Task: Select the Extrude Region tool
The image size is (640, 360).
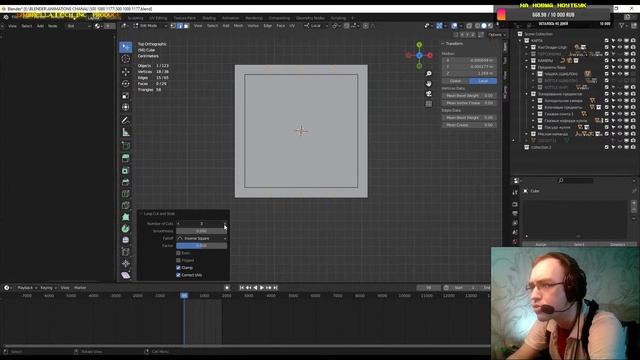Action: [126, 158]
